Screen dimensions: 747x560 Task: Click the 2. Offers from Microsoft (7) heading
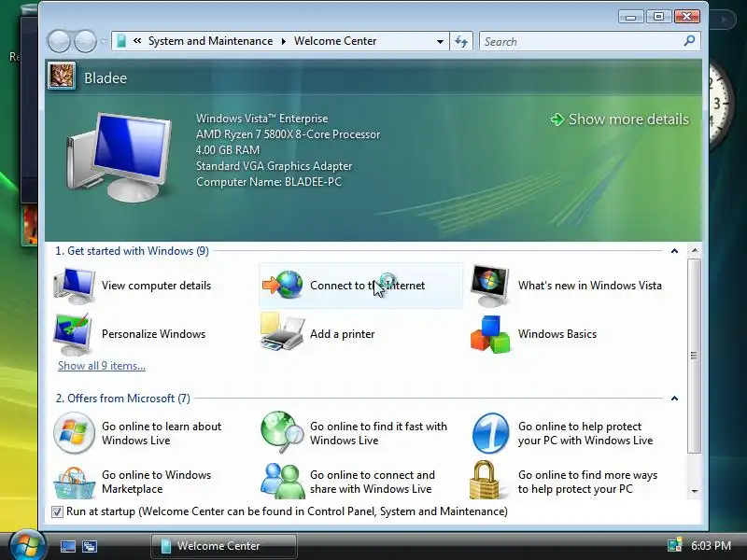tap(123, 399)
